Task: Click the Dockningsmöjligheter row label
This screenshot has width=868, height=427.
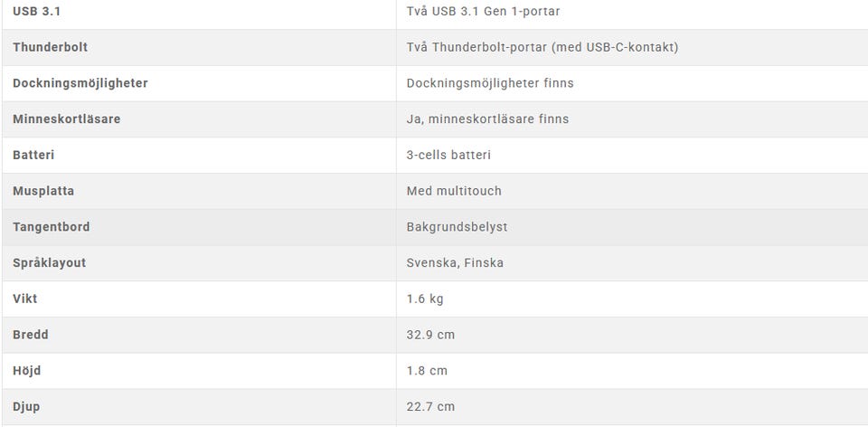Action: coord(80,83)
